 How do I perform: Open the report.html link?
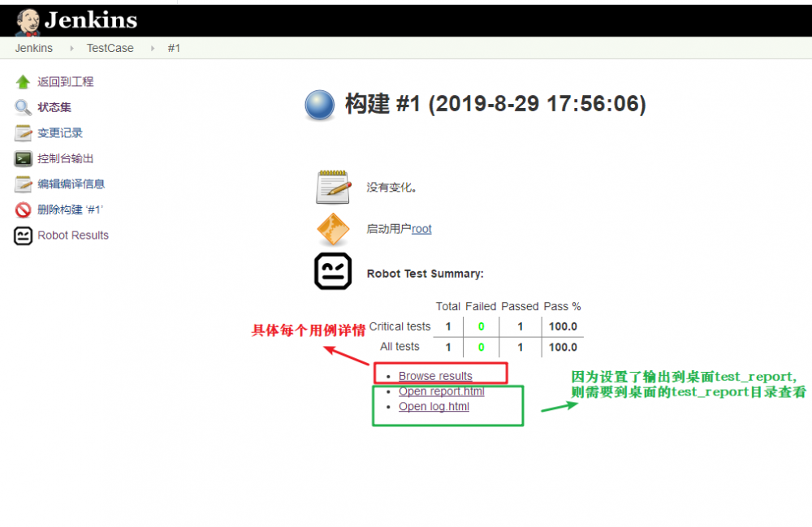point(442,391)
